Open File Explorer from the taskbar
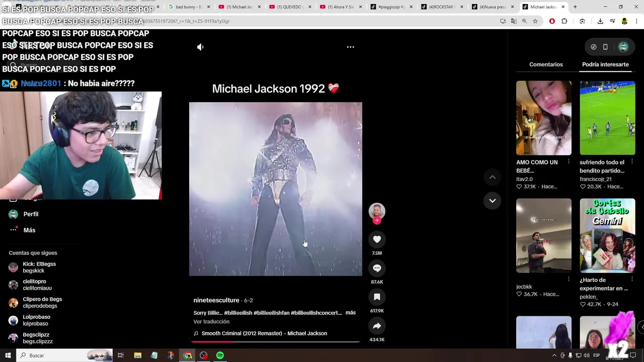Image resolution: width=644 pixels, height=362 pixels. 137,355
